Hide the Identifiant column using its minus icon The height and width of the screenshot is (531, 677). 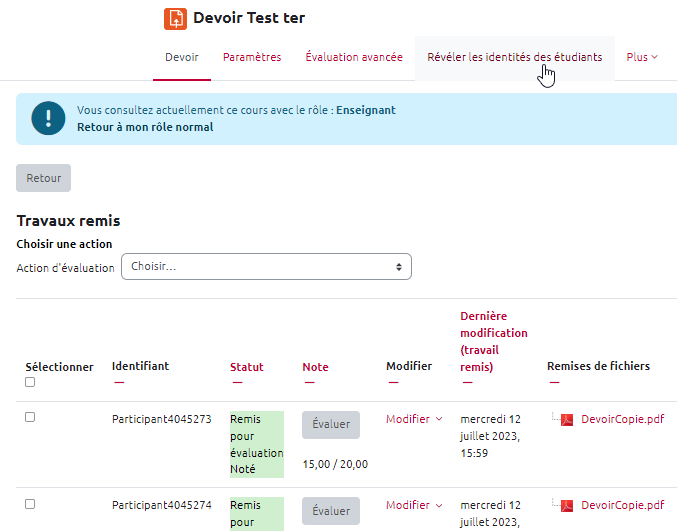coord(118,382)
